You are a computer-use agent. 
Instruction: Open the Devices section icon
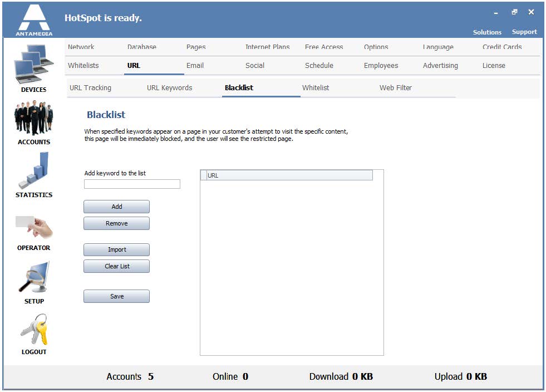coord(34,64)
